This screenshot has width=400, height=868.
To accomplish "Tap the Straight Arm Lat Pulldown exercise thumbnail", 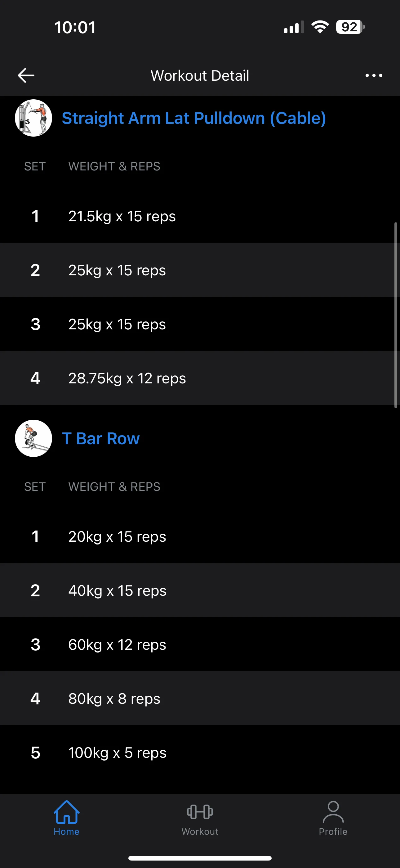I will click(x=33, y=118).
